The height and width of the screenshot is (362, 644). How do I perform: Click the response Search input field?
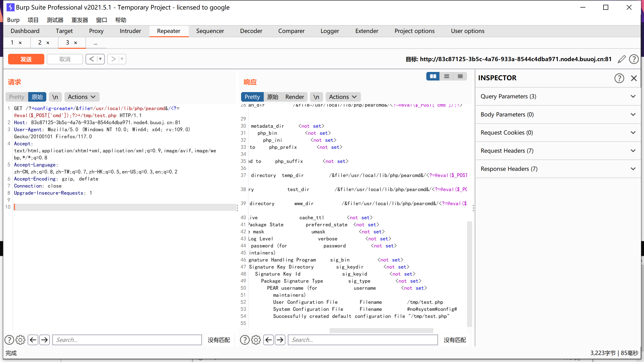pos(363,340)
